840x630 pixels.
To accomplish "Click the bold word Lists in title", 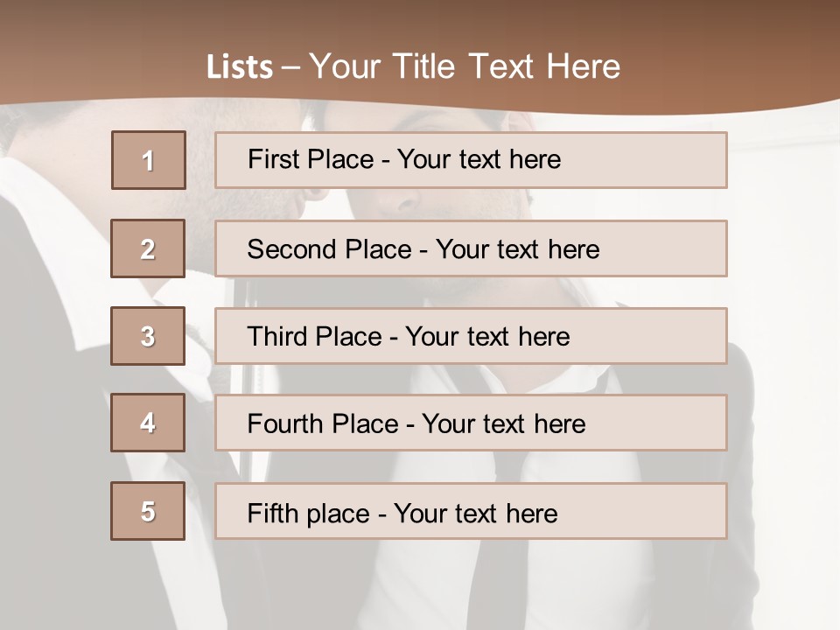I will 240,67.
